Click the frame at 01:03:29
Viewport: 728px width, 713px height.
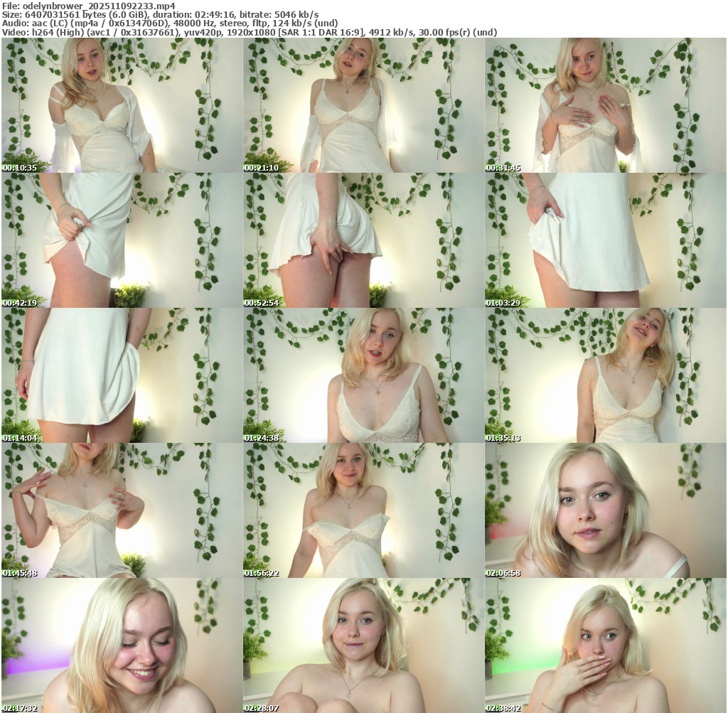(605, 240)
